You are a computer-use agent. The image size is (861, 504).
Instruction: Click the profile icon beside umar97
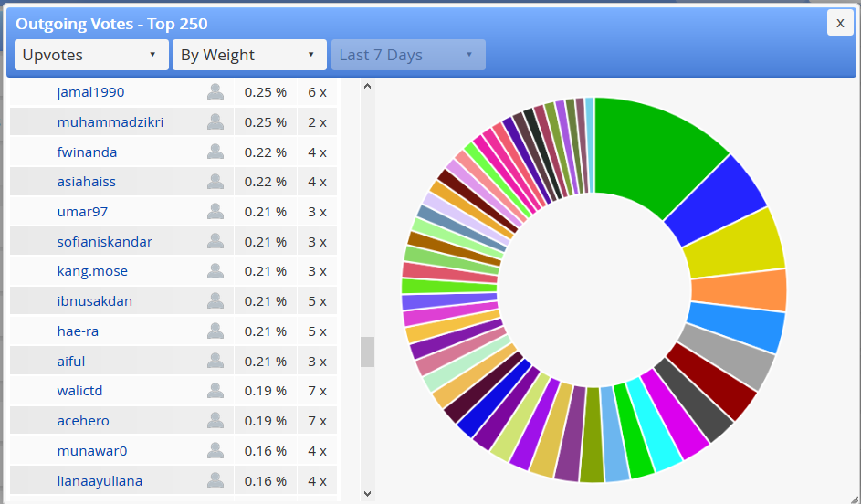click(215, 212)
